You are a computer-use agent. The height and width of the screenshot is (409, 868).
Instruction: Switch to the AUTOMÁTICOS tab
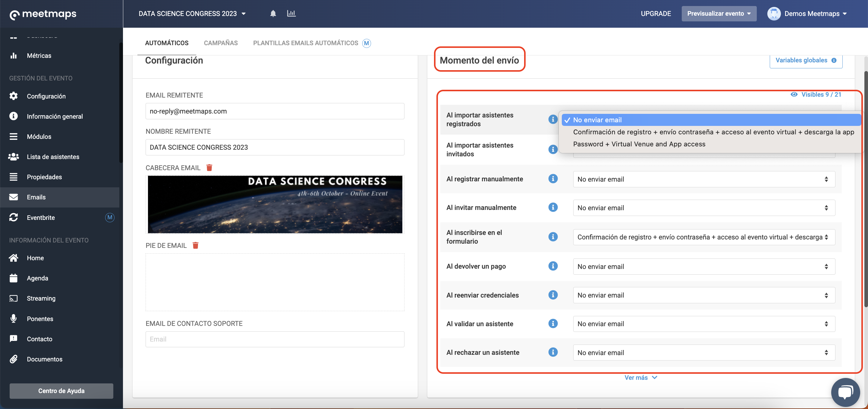tap(167, 43)
